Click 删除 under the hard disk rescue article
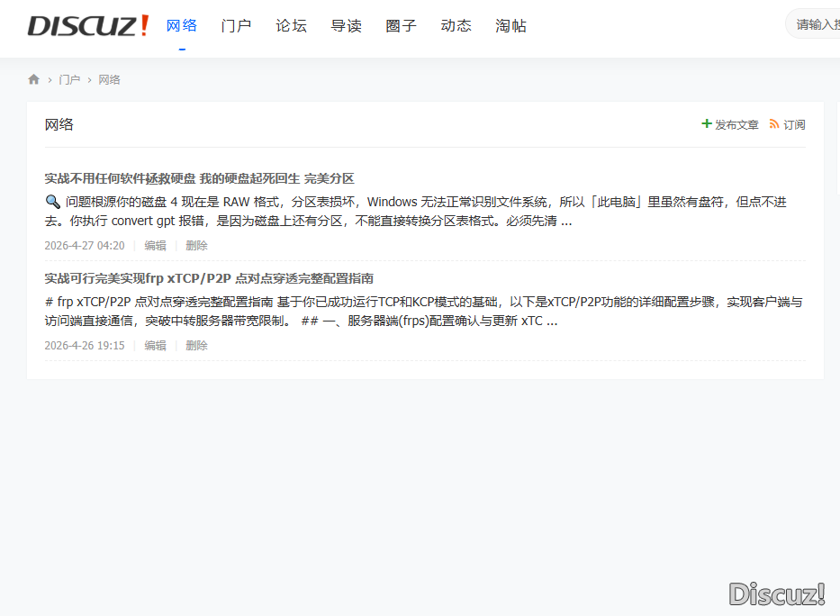Image resolution: width=840 pixels, height=616 pixels. click(196, 246)
